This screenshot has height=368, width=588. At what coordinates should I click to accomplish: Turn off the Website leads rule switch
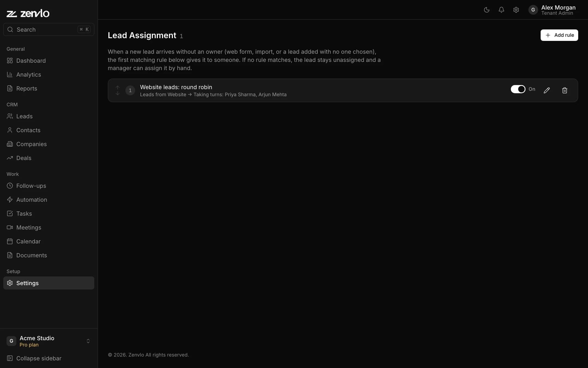518,89
